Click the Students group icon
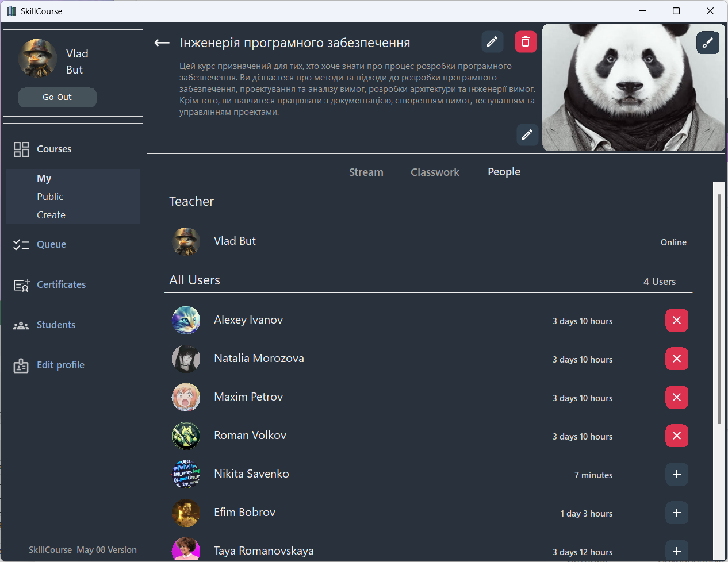 click(x=21, y=325)
